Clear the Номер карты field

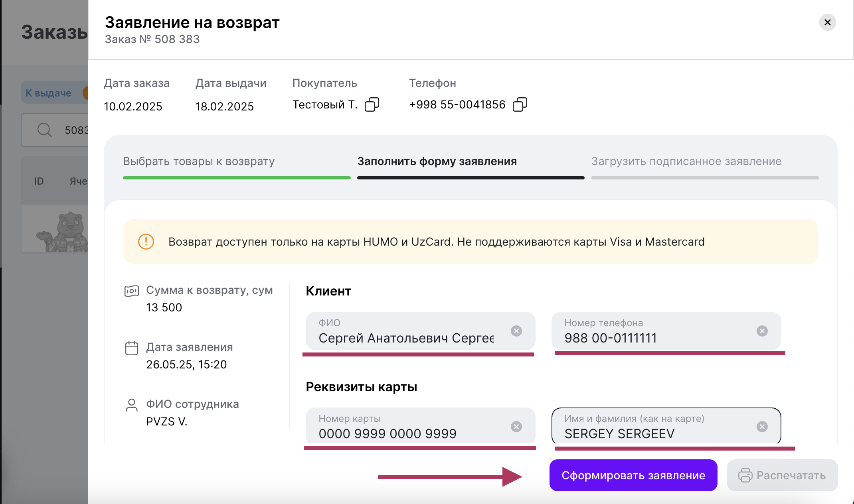coord(516,427)
